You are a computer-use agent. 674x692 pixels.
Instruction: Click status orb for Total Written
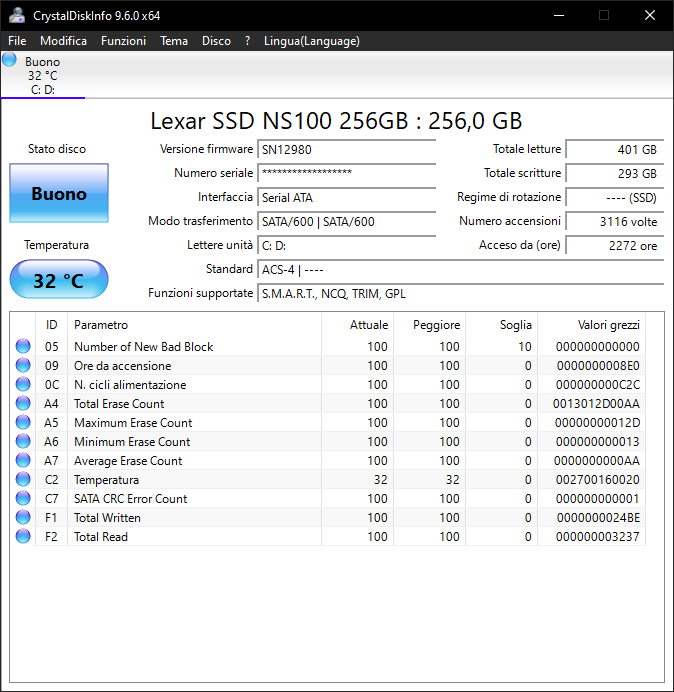[x=23, y=517]
